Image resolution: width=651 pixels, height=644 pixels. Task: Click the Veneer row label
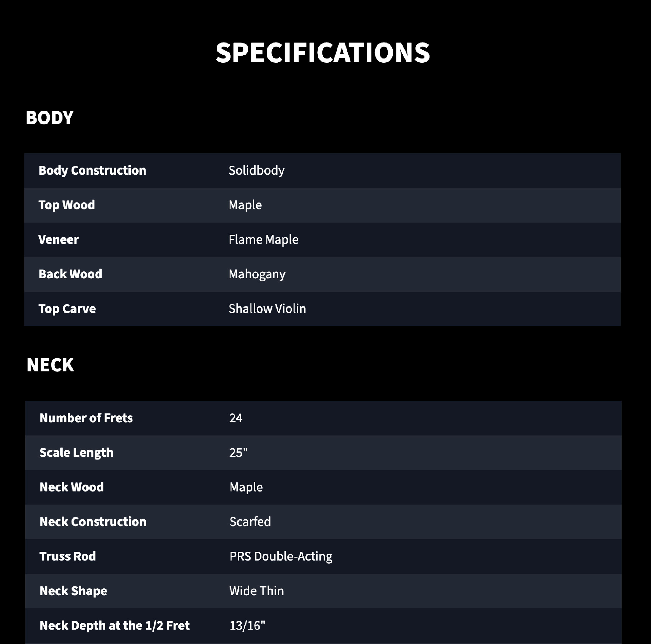[59, 239]
